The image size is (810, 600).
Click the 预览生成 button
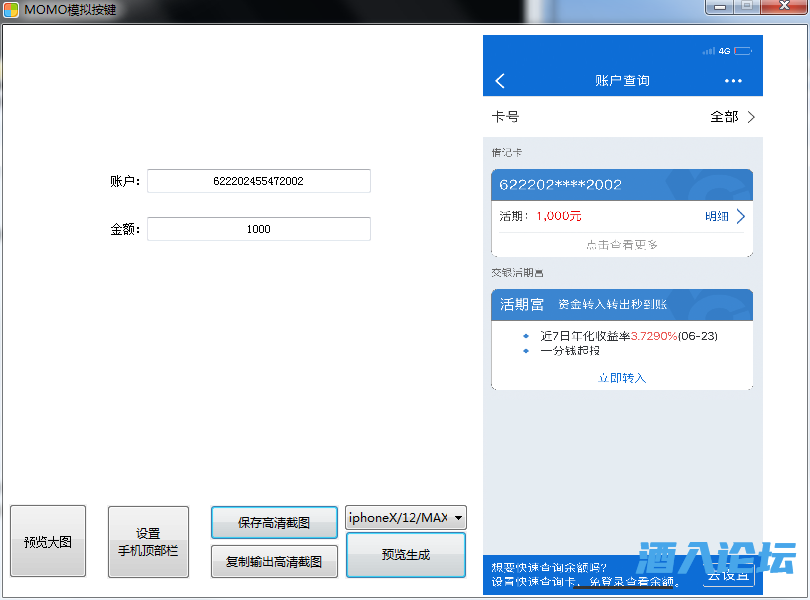pyautogui.click(x=405, y=555)
